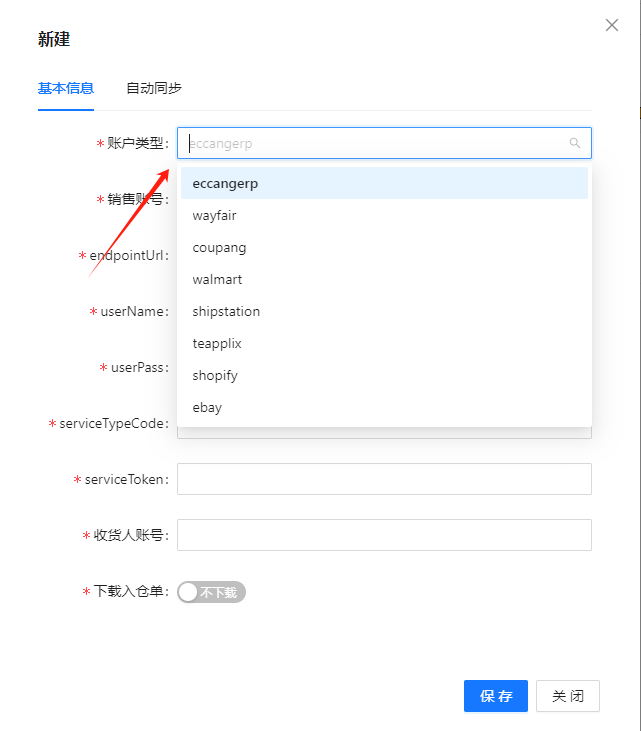Switch to the 基本信息 tab
This screenshot has width=641, height=731.
pyautogui.click(x=66, y=88)
